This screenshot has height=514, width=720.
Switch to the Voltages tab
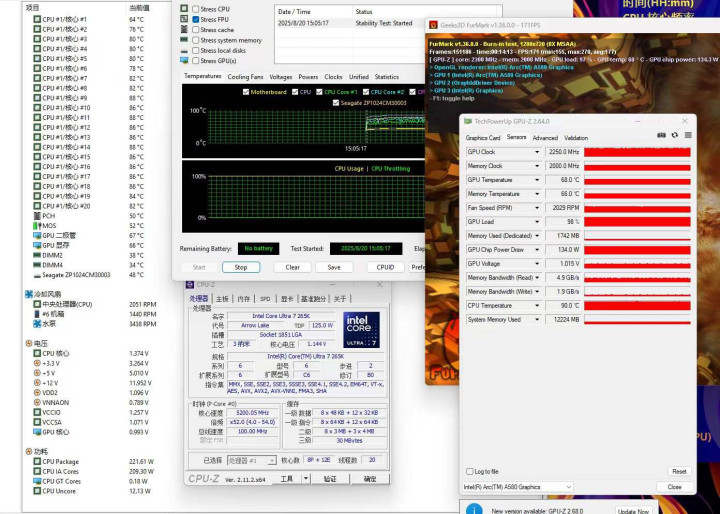[x=281, y=77]
